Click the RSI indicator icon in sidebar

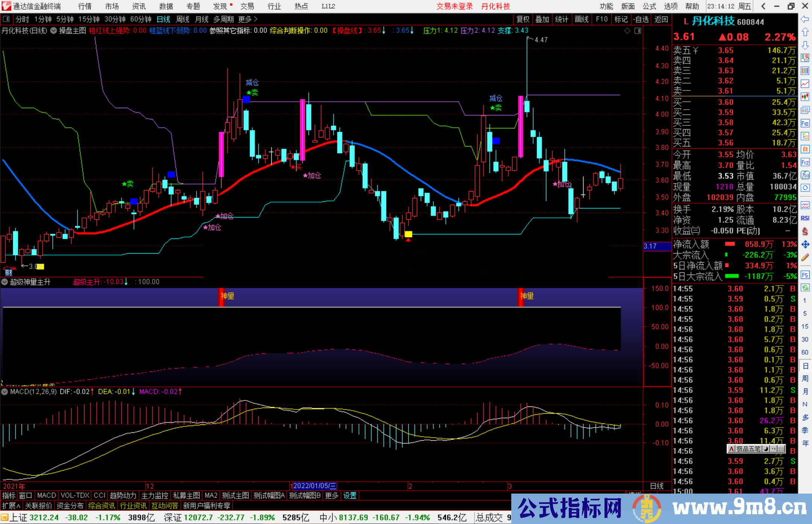click(x=805, y=218)
